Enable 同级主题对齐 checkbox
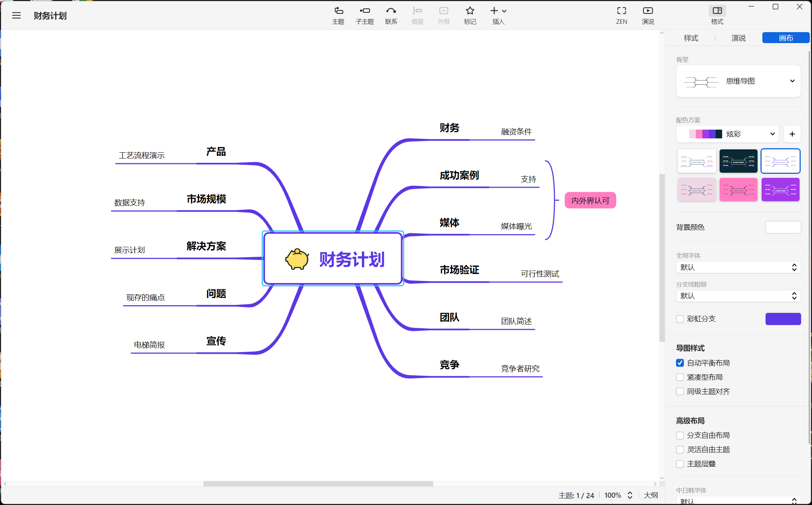The height and width of the screenshot is (505, 812). pos(680,391)
